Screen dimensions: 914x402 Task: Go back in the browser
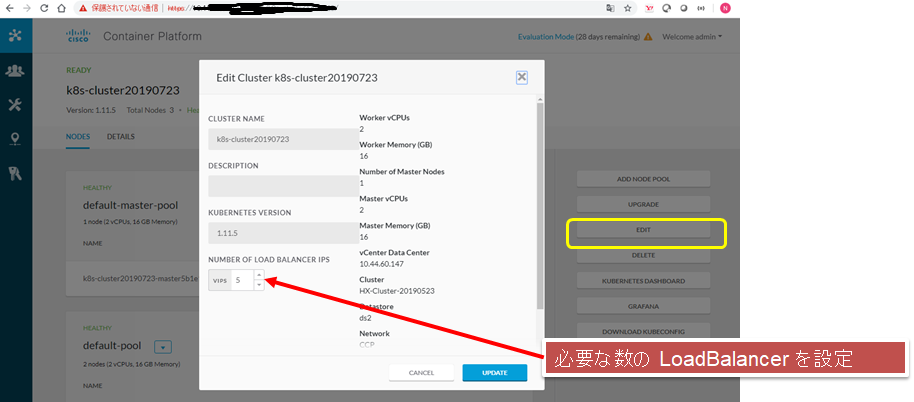point(10,8)
